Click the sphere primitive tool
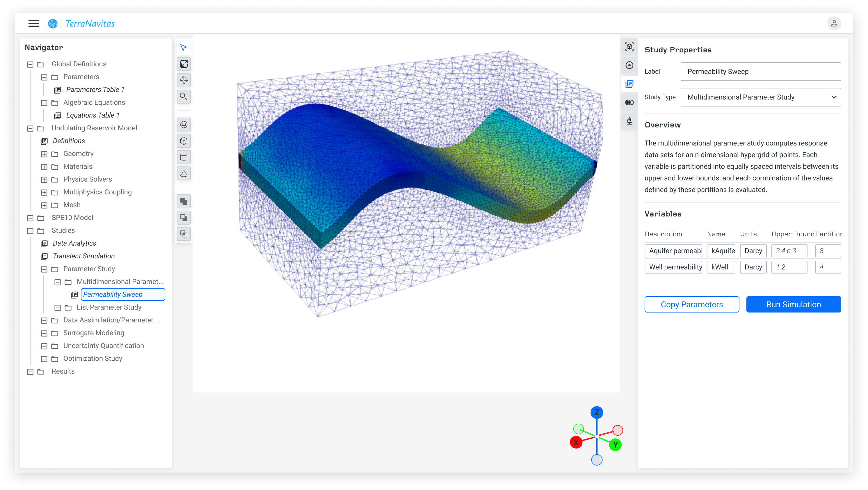The image size is (868, 490). 184,124
